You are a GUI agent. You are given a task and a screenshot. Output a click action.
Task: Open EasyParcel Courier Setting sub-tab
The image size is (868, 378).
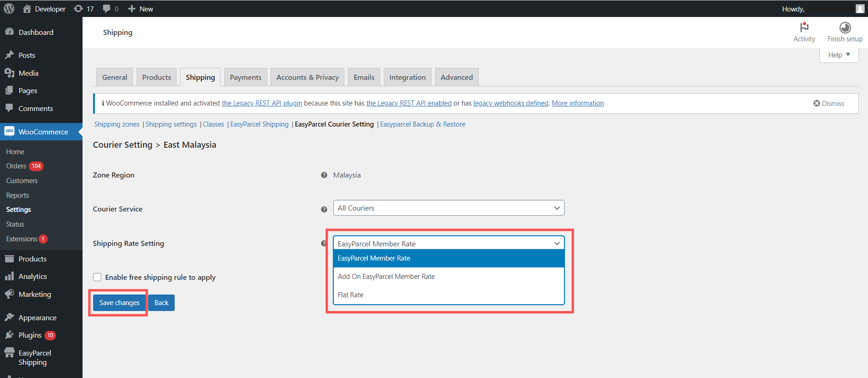(334, 124)
